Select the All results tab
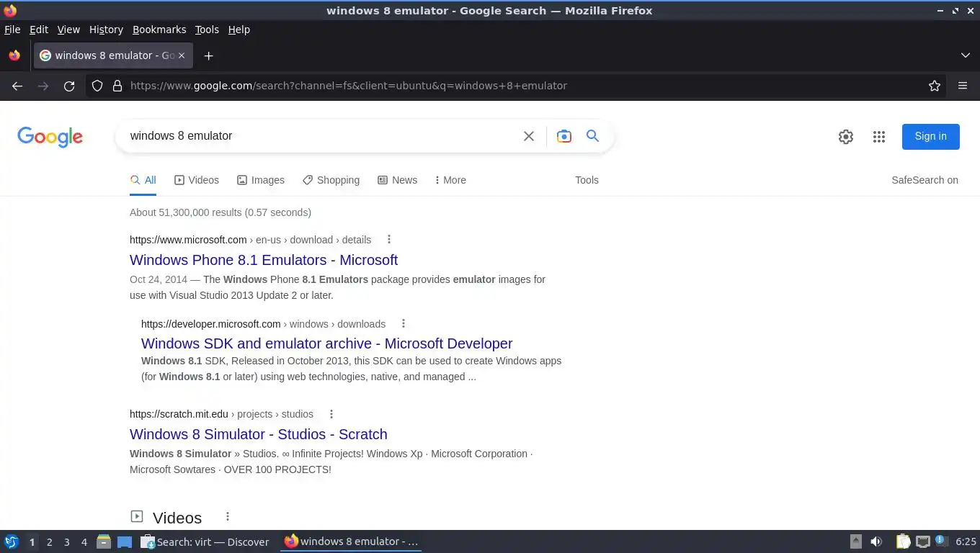980x553 pixels. click(x=143, y=180)
